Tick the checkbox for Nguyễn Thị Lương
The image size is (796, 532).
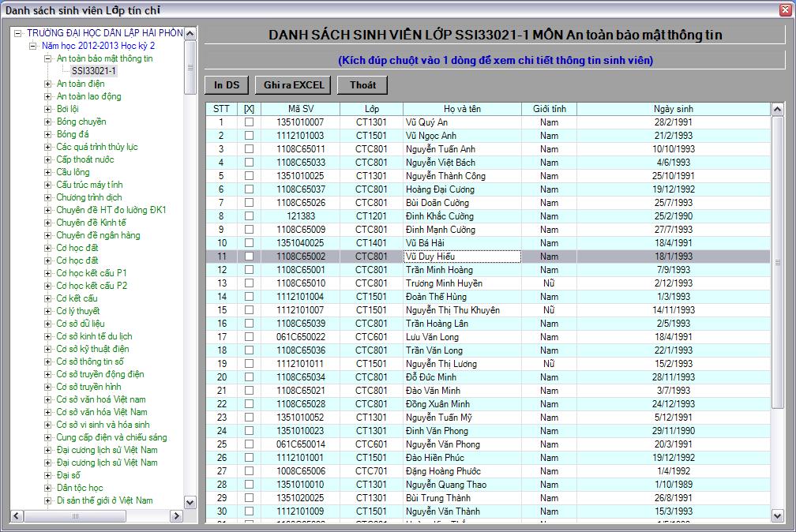249,364
